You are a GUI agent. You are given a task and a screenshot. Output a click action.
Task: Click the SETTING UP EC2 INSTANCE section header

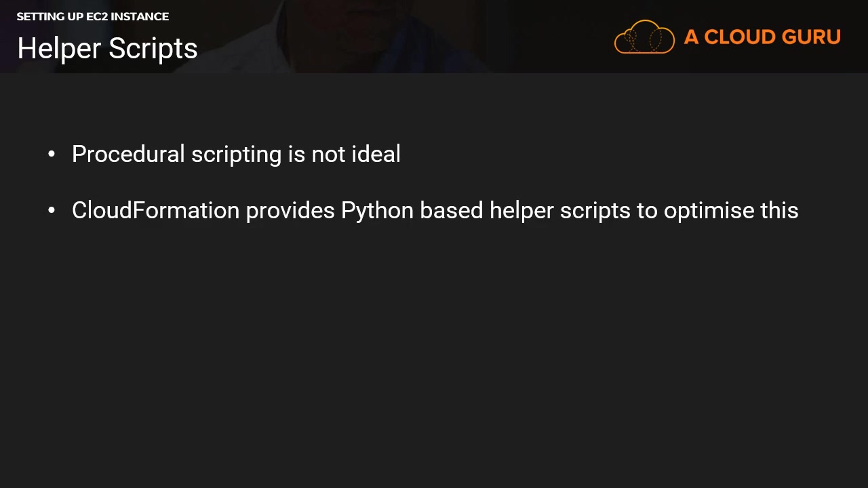93,16
